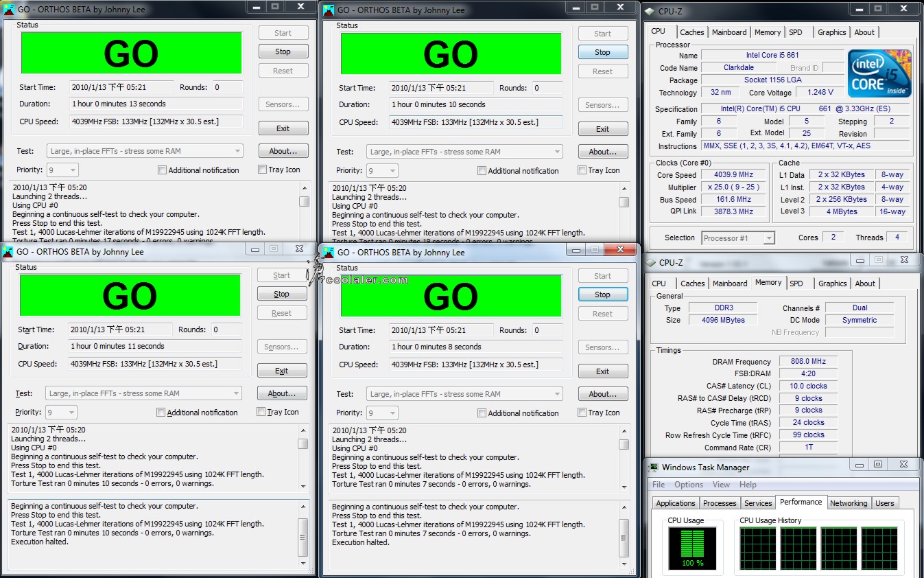Image resolution: width=924 pixels, height=578 pixels.
Task: Click ORTHOS title icon of window showing 10 seconds
Action: pos(329,10)
